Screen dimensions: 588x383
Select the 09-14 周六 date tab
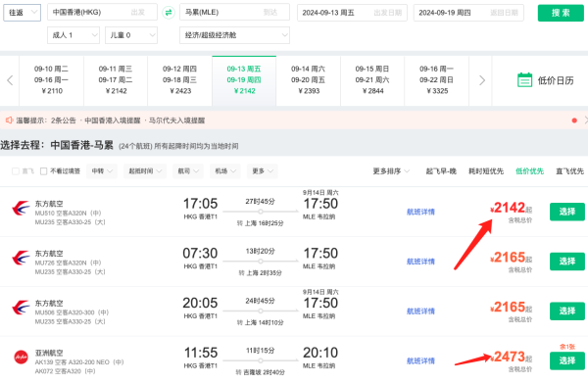[309, 80]
